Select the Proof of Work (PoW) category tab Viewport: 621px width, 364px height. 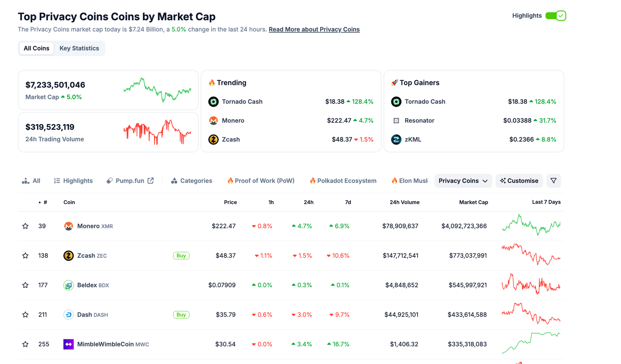click(x=261, y=181)
